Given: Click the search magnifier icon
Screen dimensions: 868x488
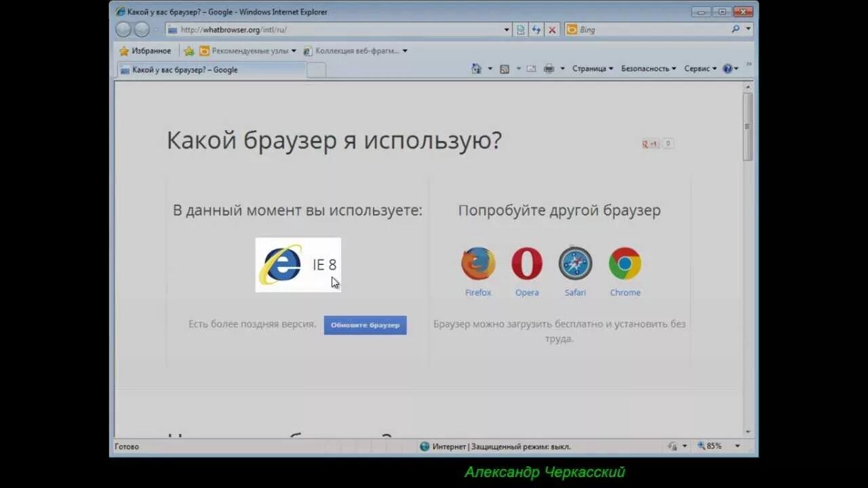Looking at the screenshot, I should [x=736, y=29].
